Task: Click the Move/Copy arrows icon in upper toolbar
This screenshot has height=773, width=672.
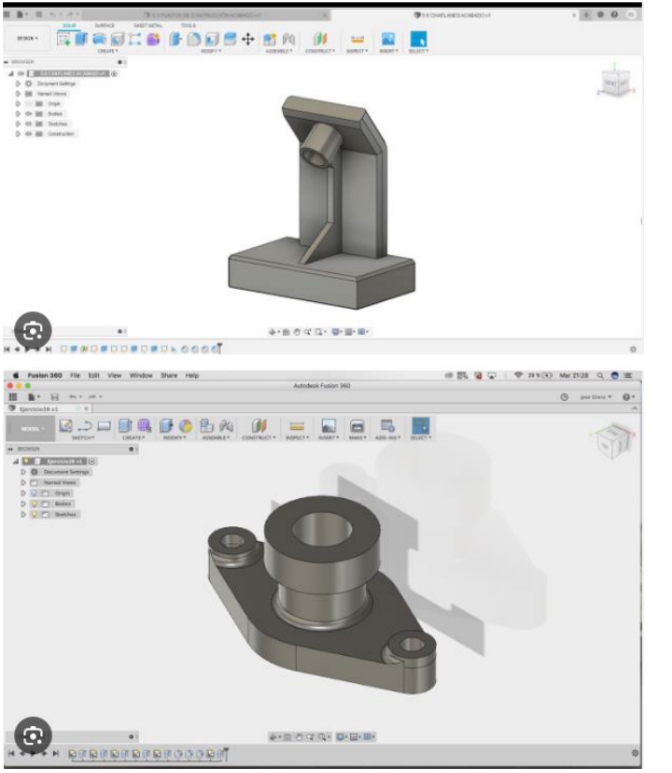Action: [x=248, y=38]
